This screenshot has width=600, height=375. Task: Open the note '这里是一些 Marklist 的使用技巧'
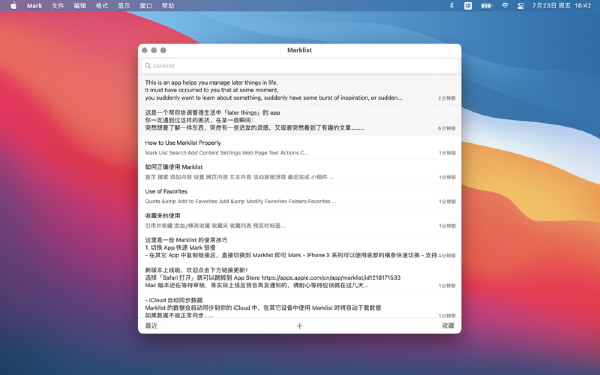click(x=300, y=248)
